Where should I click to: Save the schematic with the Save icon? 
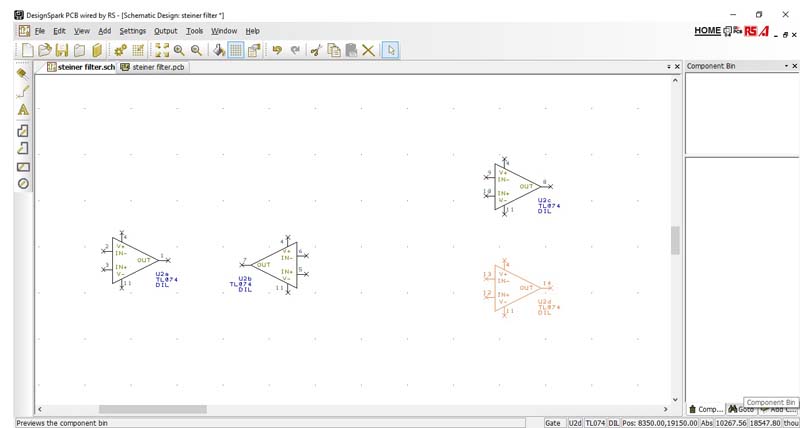click(62, 50)
